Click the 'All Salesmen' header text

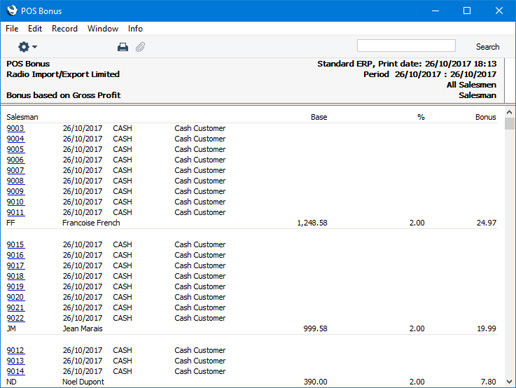pyautogui.click(x=471, y=85)
